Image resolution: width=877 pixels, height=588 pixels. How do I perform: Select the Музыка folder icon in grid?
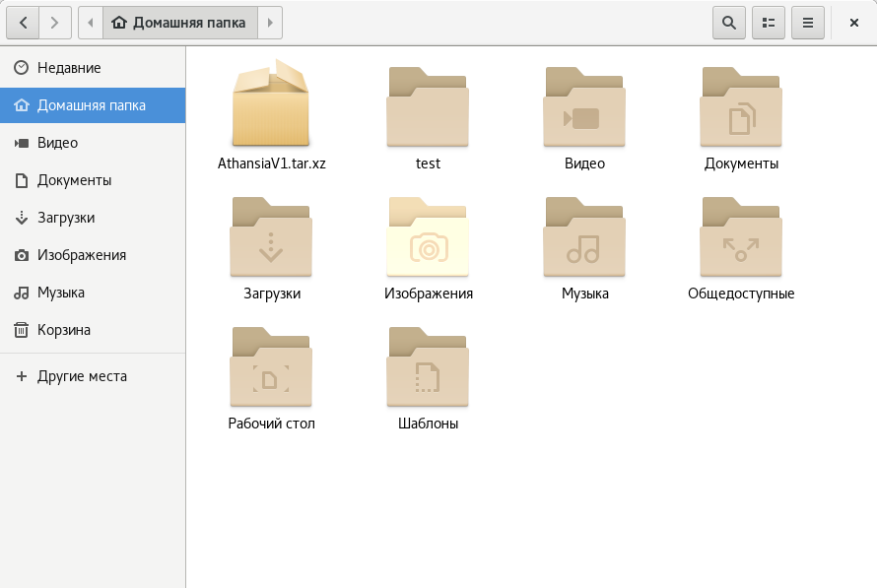(x=584, y=237)
